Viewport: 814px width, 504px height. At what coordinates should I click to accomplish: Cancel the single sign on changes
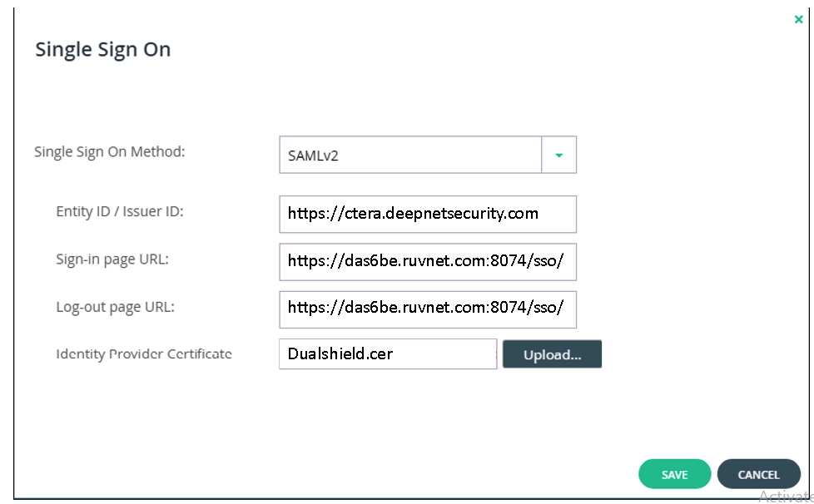pos(758,474)
